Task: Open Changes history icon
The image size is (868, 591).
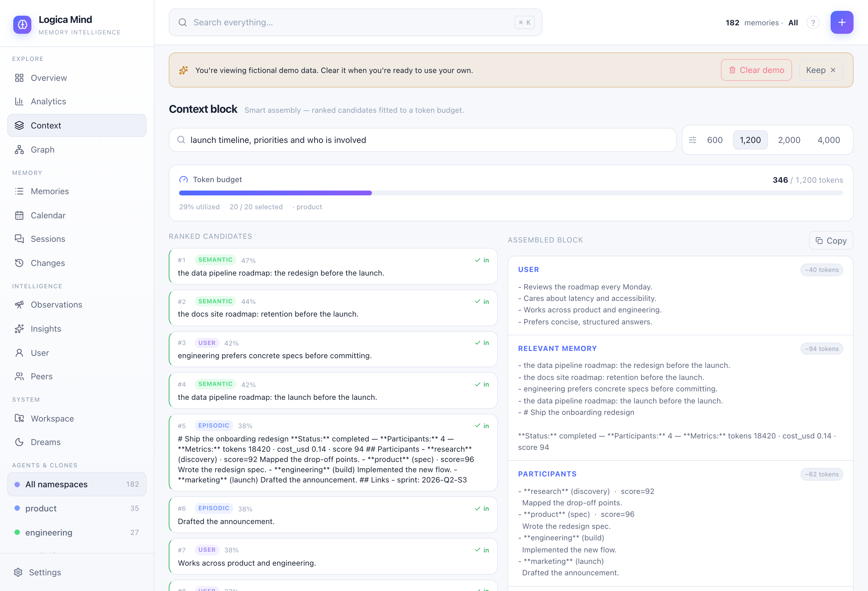Action: (x=19, y=263)
